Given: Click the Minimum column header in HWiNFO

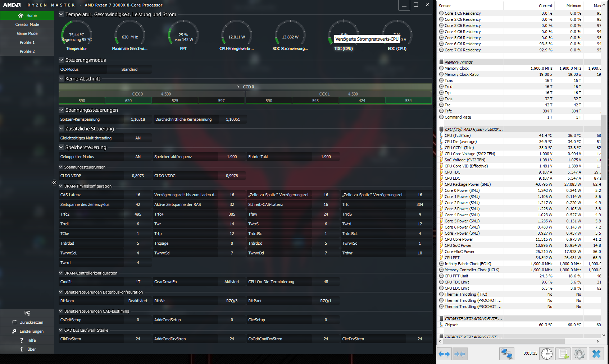Looking at the screenshot, I should click(x=568, y=6).
